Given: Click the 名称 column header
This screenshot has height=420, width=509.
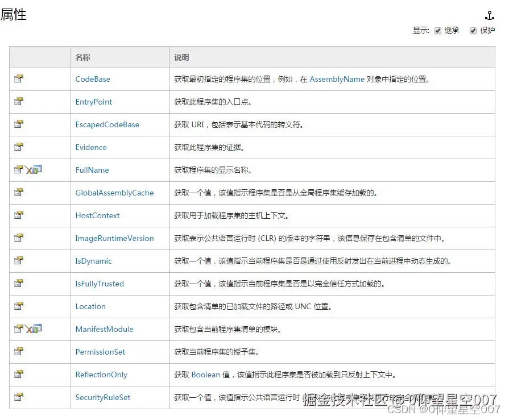Looking at the screenshot, I should coord(82,57).
